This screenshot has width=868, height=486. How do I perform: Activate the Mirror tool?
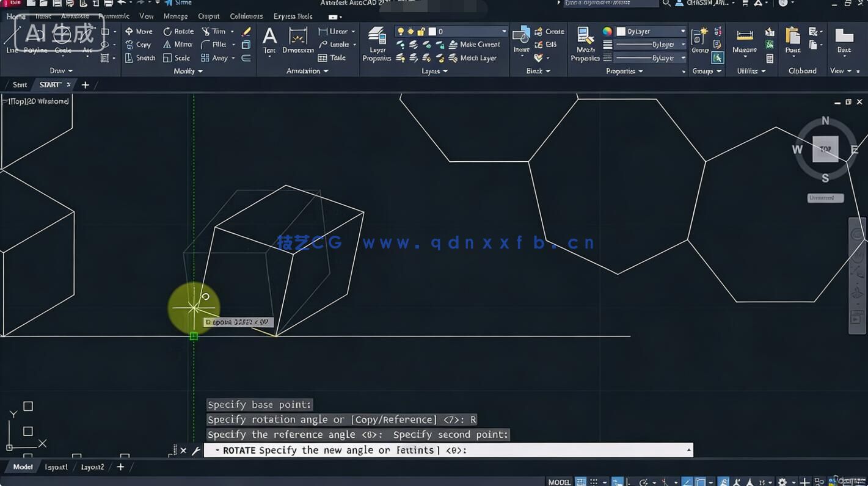pos(178,45)
